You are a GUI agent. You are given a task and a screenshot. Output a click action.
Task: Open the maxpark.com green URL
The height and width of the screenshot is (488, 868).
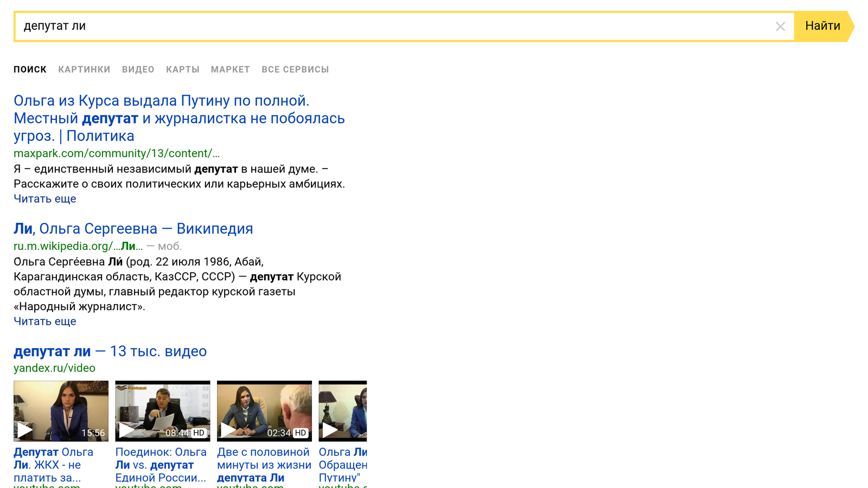[116, 153]
